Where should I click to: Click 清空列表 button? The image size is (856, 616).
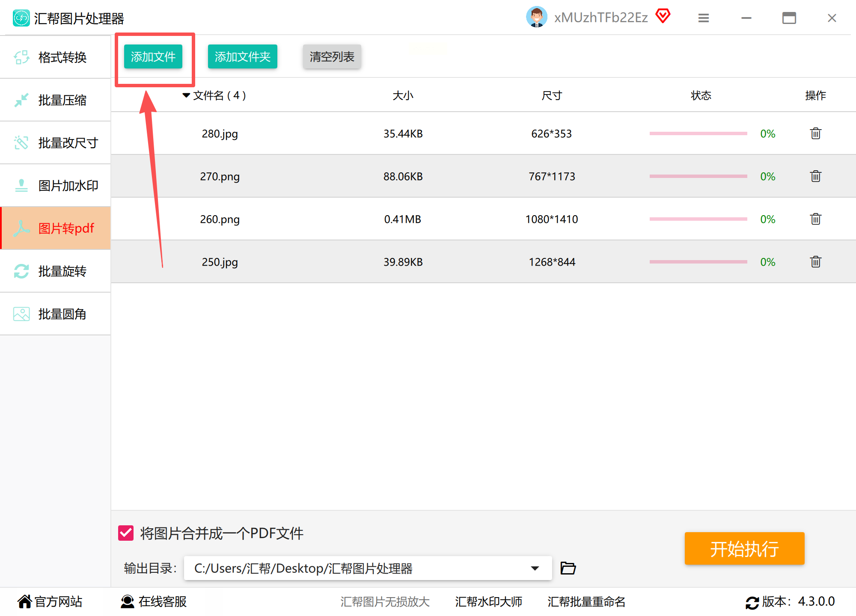(332, 56)
